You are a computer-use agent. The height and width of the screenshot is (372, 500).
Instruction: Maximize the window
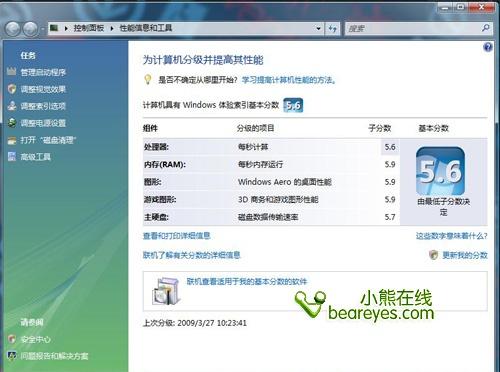[x=461, y=7]
